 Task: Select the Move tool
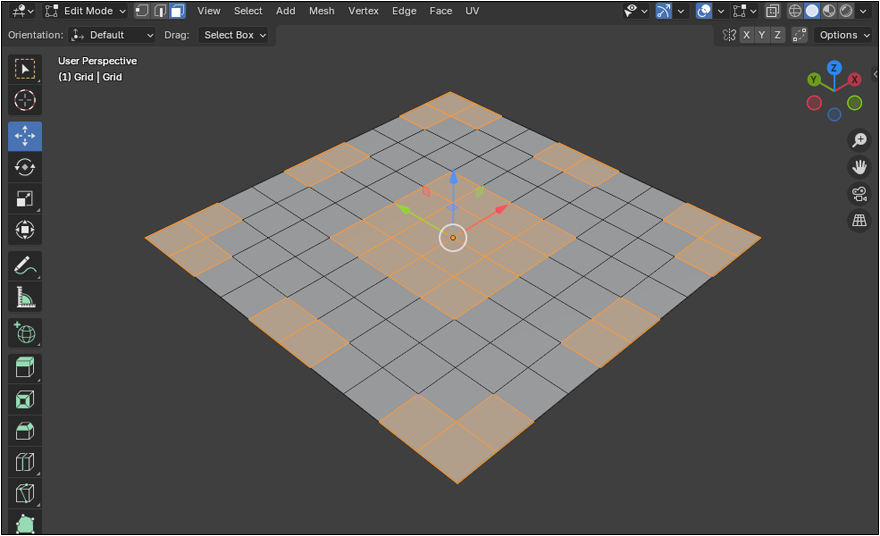(x=25, y=136)
